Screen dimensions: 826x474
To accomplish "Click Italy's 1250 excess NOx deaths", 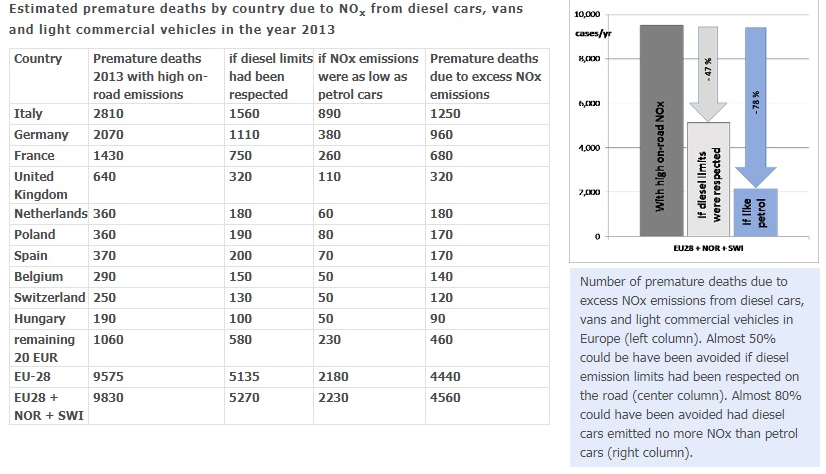I will pyautogui.click(x=445, y=113).
